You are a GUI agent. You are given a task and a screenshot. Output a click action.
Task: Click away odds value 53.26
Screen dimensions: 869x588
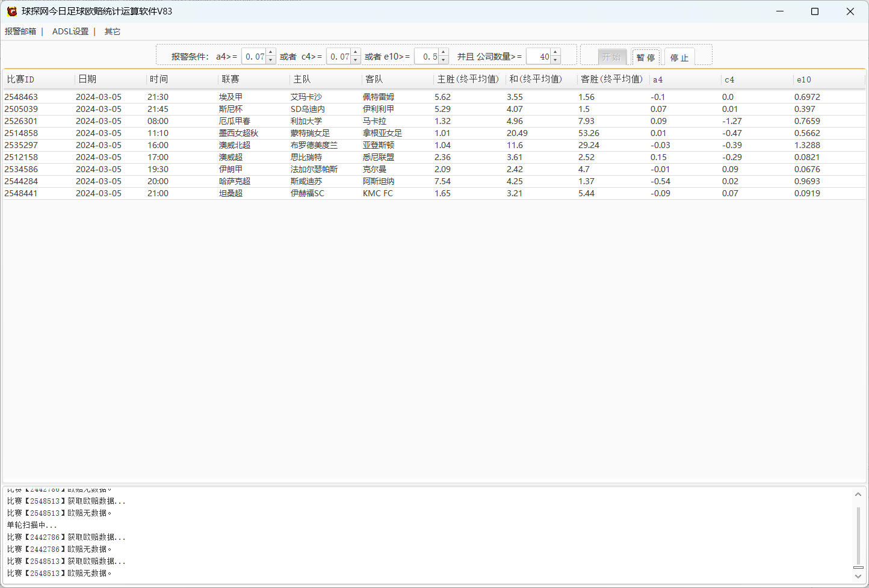pos(589,133)
